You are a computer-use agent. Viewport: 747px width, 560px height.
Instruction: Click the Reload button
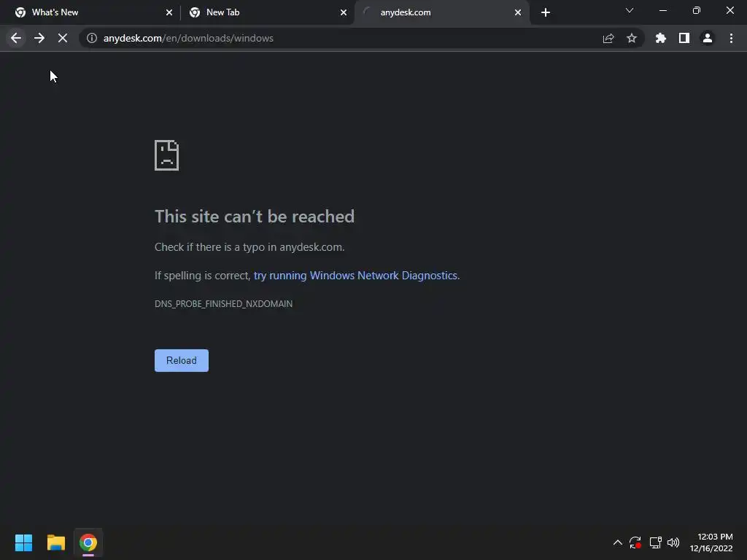click(x=182, y=360)
